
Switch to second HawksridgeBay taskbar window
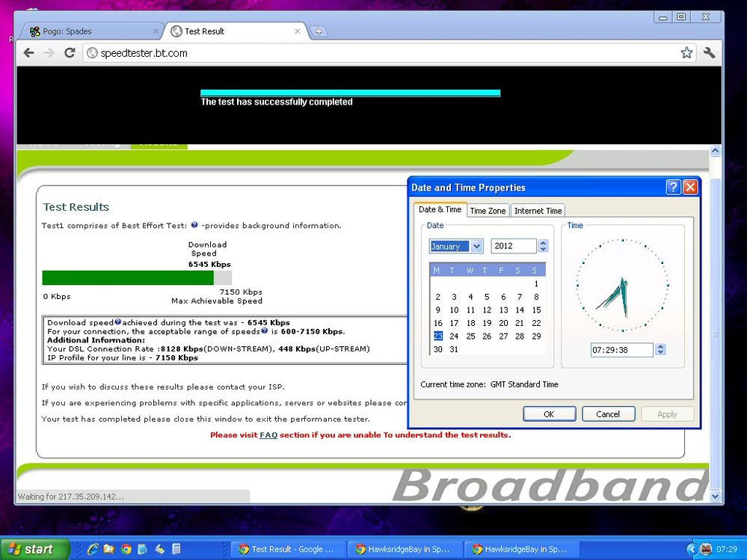click(520, 549)
